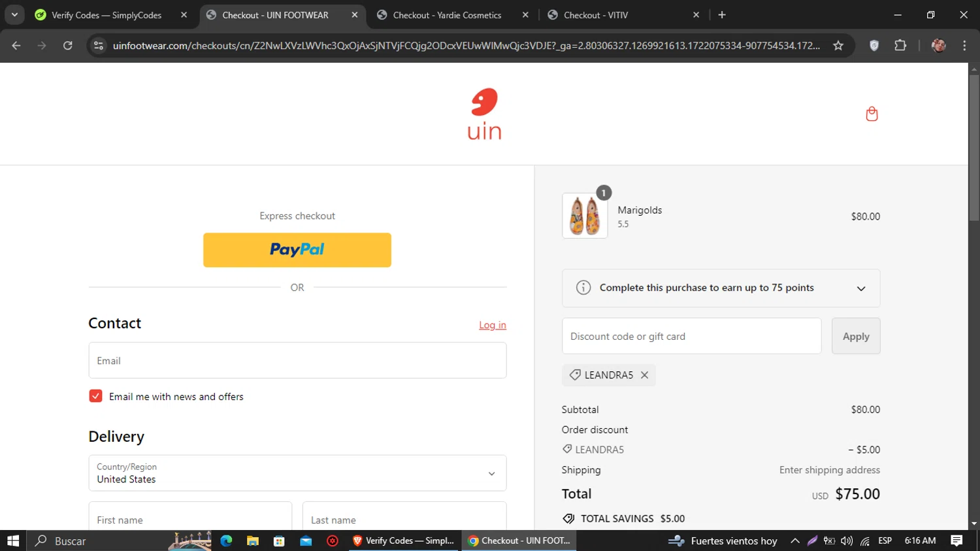The width and height of the screenshot is (980, 551).
Task: Uncheck Email me with news and offers
Action: pyautogui.click(x=95, y=396)
